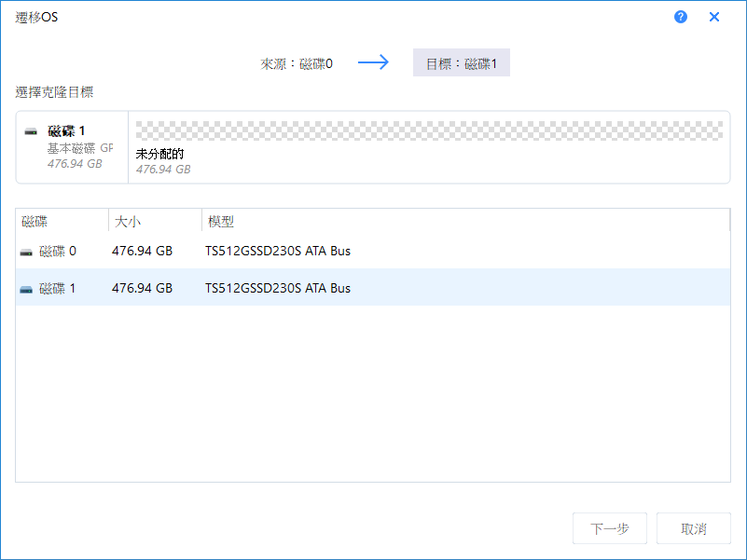Click the blue arrow between source and target

(x=373, y=63)
